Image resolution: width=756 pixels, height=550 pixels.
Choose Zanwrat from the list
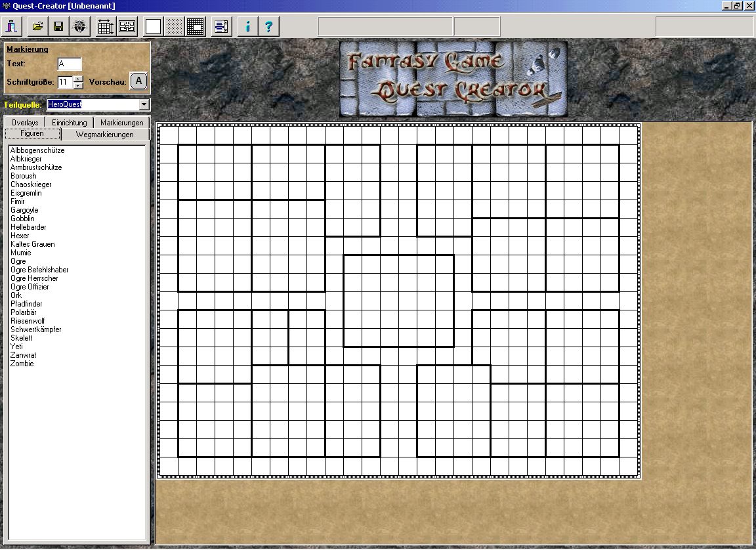click(x=24, y=355)
